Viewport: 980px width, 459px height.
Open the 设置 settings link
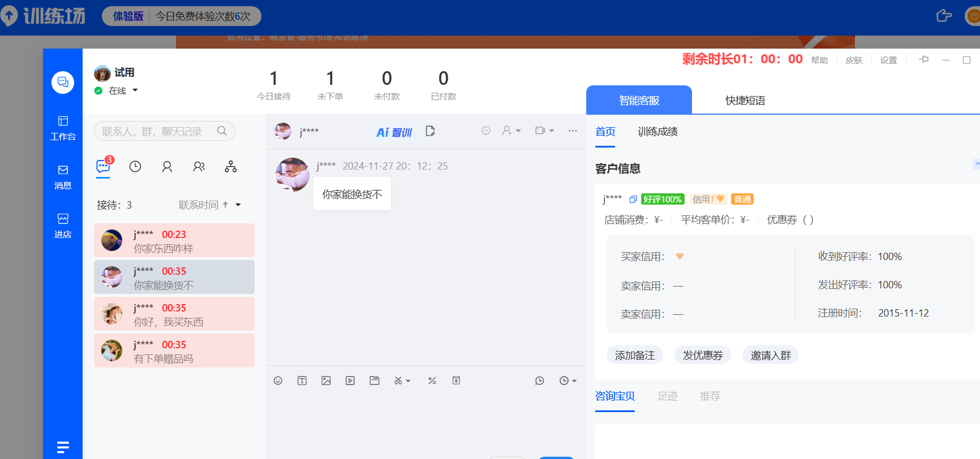point(888,60)
